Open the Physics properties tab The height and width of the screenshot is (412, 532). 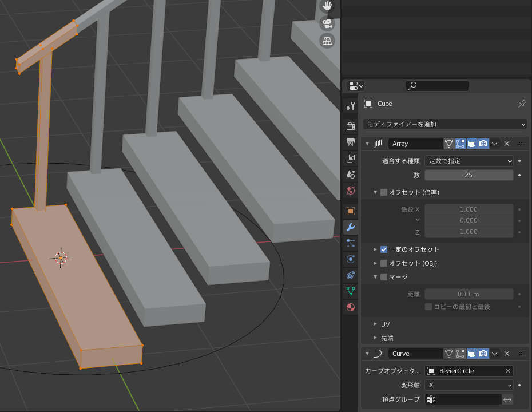click(351, 259)
